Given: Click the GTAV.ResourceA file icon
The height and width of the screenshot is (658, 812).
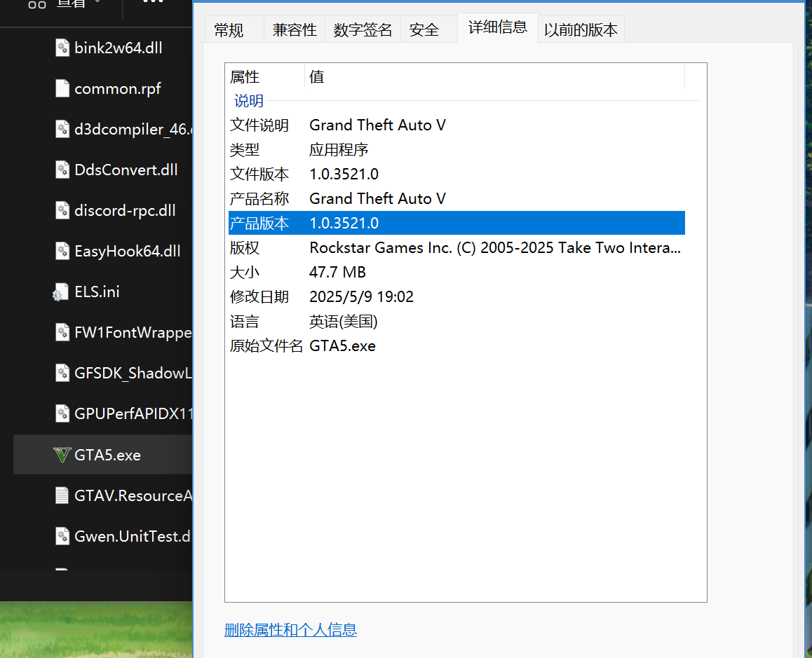Looking at the screenshot, I should click(x=62, y=495).
